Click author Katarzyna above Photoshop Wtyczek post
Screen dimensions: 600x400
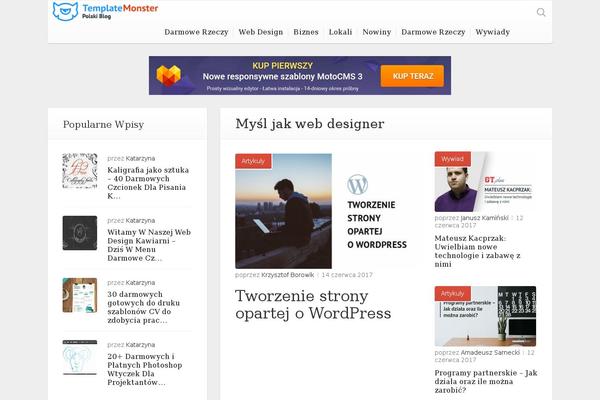tap(140, 344)
